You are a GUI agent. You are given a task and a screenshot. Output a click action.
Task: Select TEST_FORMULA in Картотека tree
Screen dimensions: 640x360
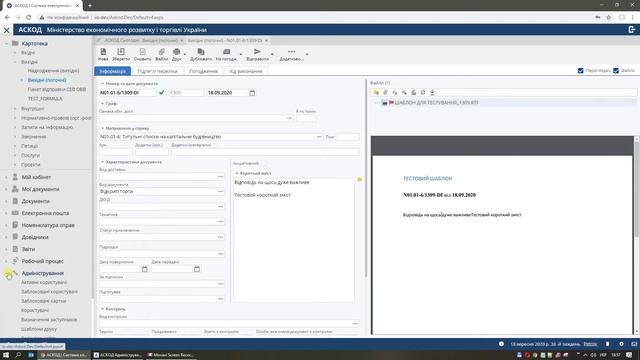[x=45, y=99]
